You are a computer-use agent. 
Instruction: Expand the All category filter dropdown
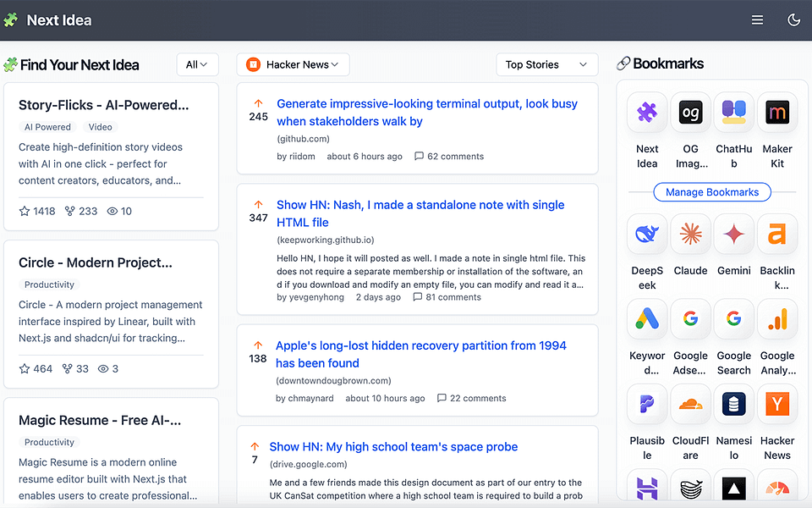click(x=197, y=65)
